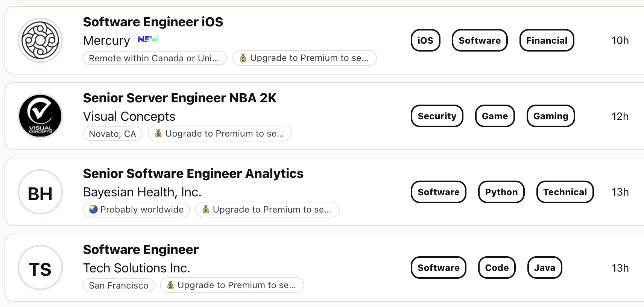Open Senior Software Engineer Analytics listing
The image size is (644, 307).
(x=193, y=174)
